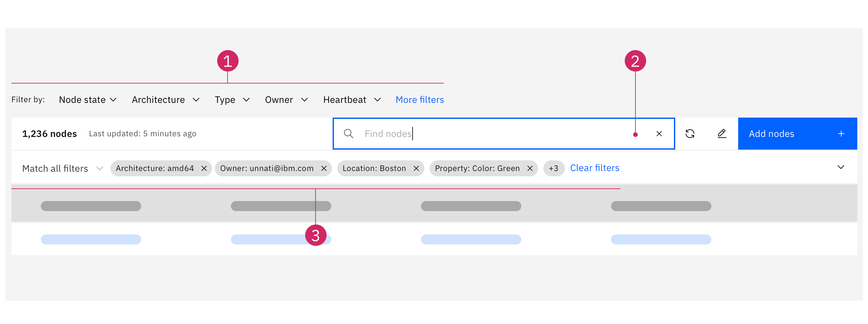This screenshot has width=868, height=324.
Task: Clear the Find nodes search with X
Action: [659, 134]
